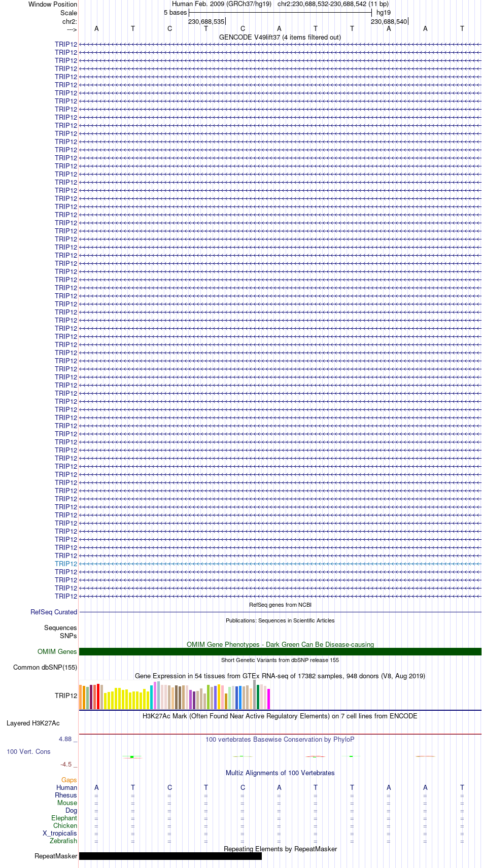This screenshot has width=482, height=868.
Task: Click the Common dbSNP(155) label
Action: [x=45, y=668]
